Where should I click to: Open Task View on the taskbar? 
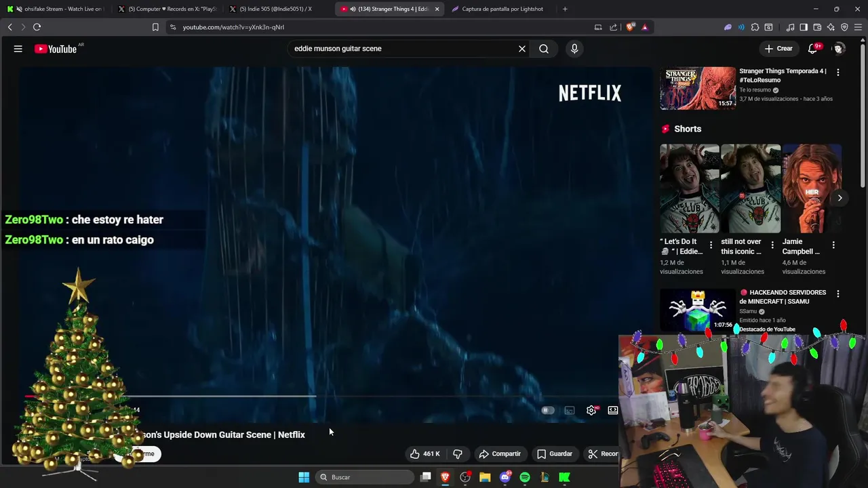tap(426, 477)
